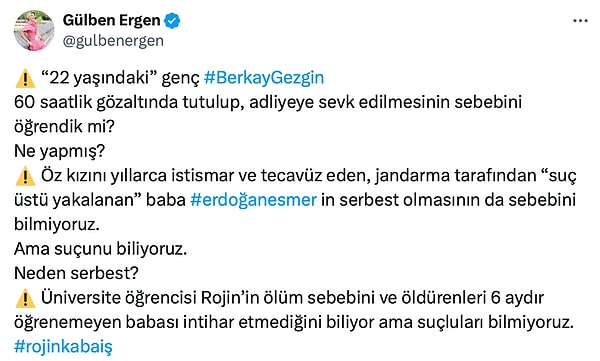Viewport: 600px width, 361px height.
Task: Click the @gulbenergen handle
Action: pyautogui.click(x=113, y=41)
